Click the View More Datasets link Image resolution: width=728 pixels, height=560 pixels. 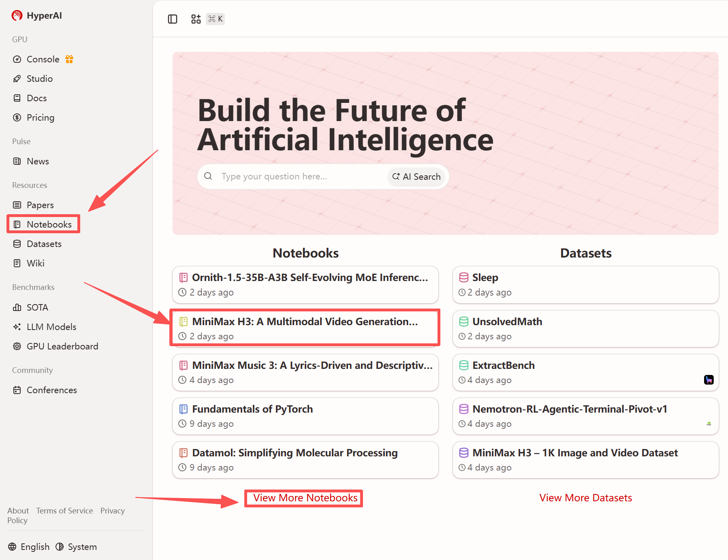point(586,498)
